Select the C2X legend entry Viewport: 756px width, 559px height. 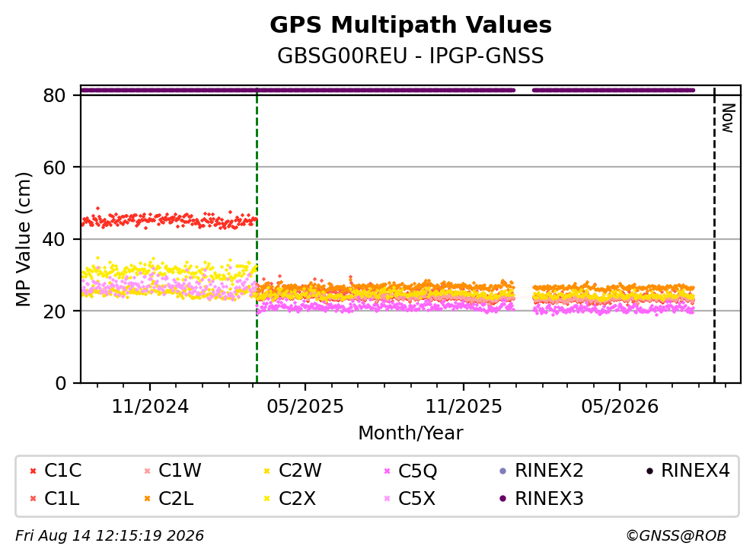[290, 499]
